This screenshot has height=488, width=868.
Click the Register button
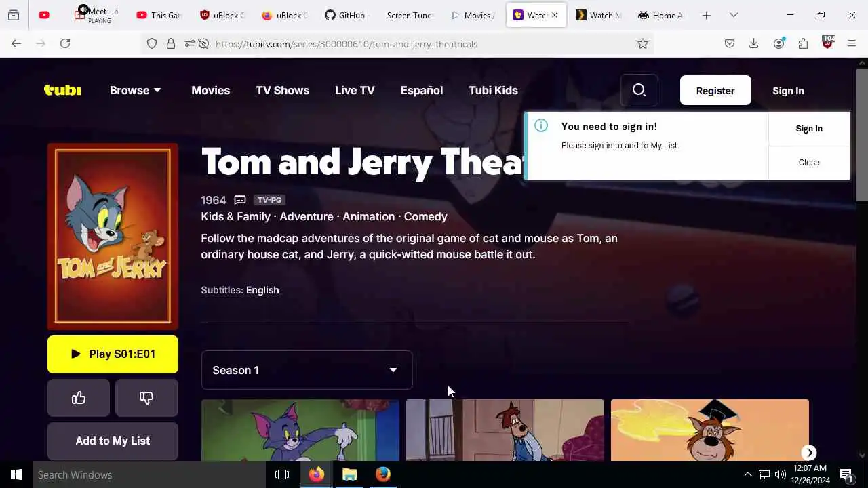715,90
